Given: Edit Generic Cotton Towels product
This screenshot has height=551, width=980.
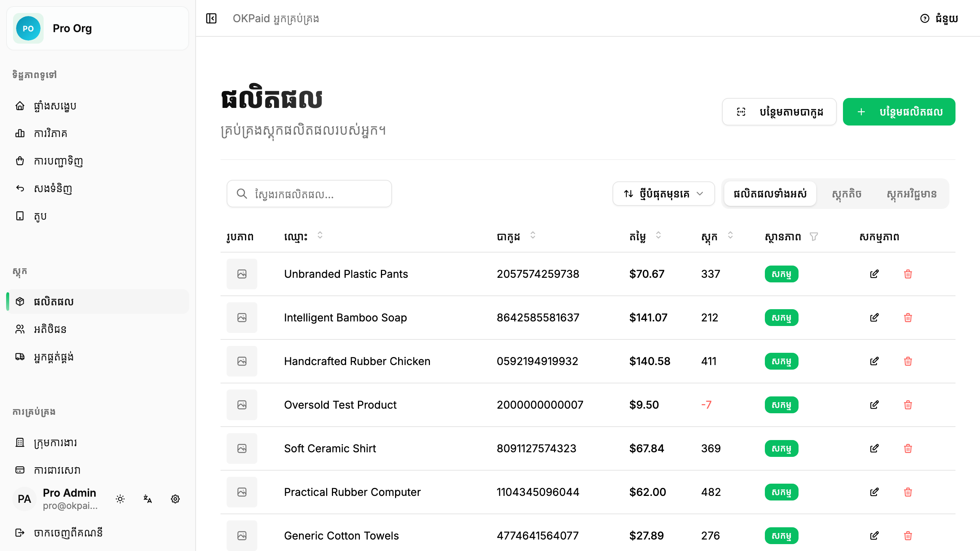Looking at the screenshot, I should click(x=874, y=536).
